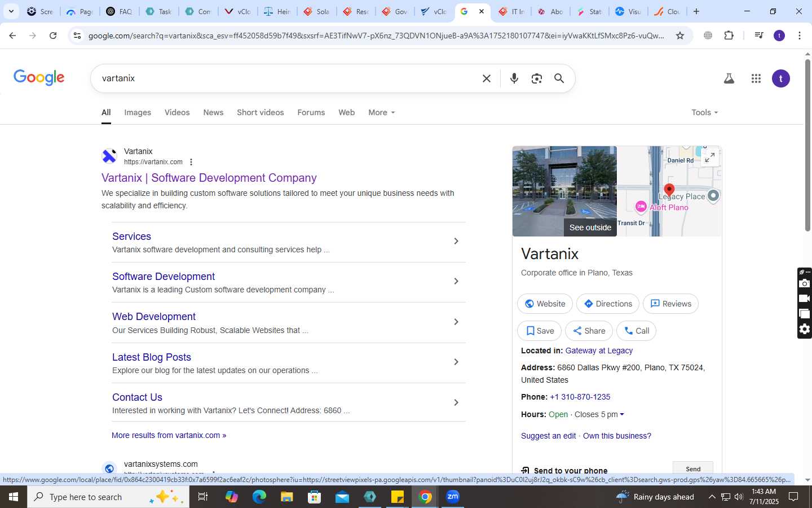Click the Share button in panel
Viewport: 812px width, 508px height.
(x=589, y=331)
